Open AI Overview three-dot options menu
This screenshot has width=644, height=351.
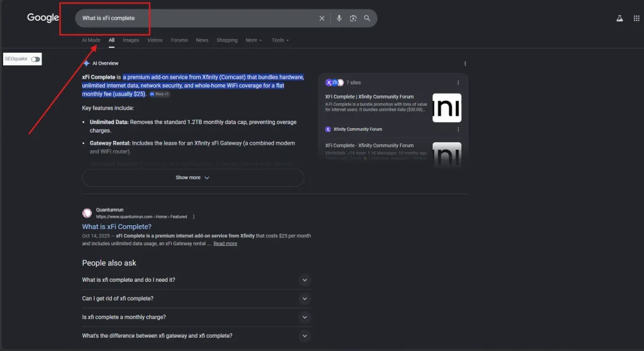[x=465, y=64]
